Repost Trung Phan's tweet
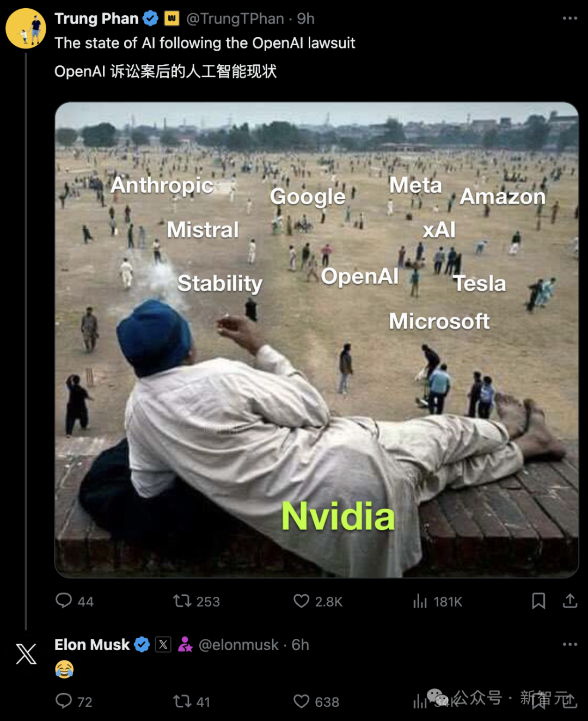Image resolution: width=588 pixels, height=721 pixels. pos(197,601)
